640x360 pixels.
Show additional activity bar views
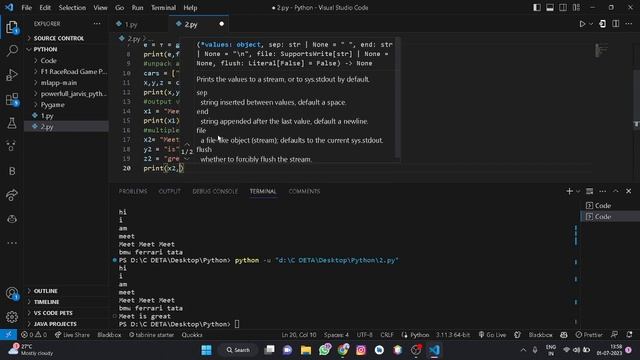click(12, 243)
